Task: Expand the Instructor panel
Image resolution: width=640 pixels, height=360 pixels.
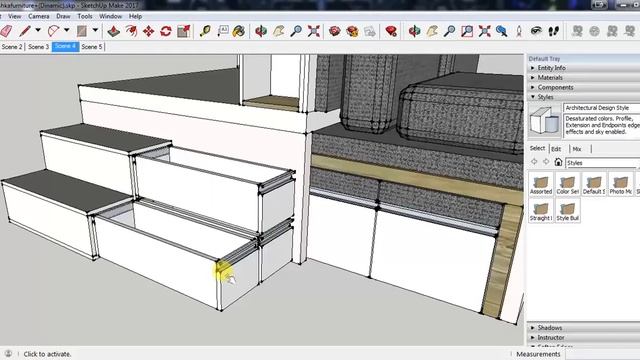Action: coord(584,338)
